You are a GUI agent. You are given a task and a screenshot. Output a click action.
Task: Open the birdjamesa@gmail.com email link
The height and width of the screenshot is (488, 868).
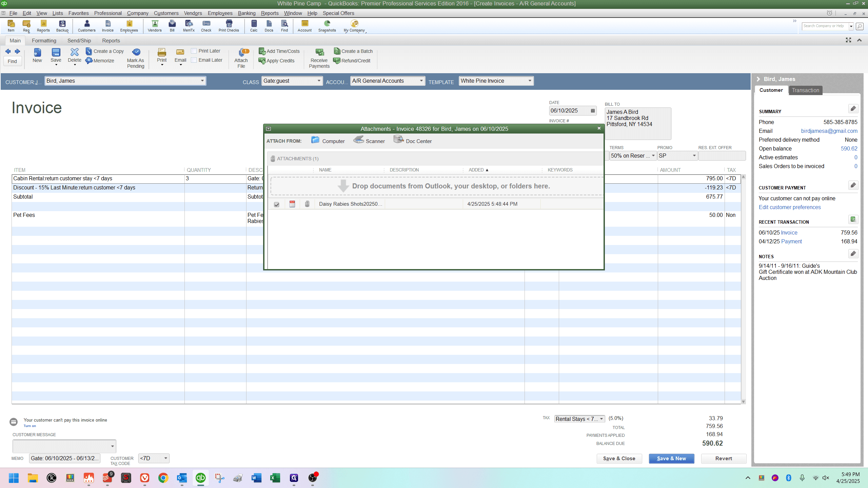829,131
